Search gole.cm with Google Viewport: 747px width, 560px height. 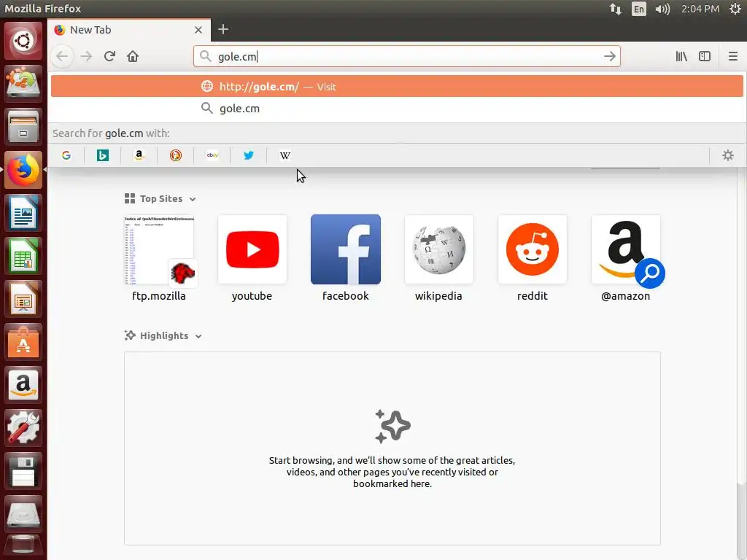point(66,155)
